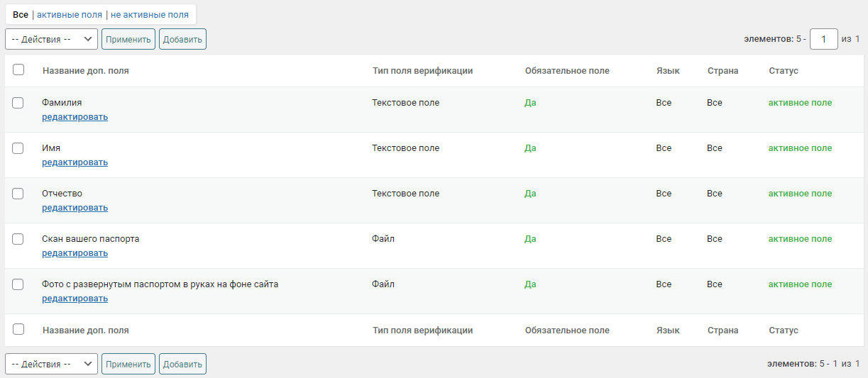This screenshot has width=868, height=378.
Task: Show the не активные поля filter
Action: 150,14
